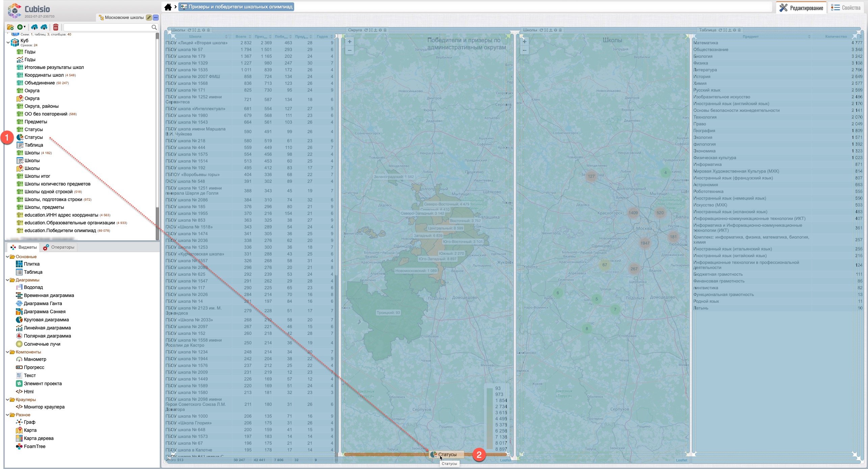This screenshot has width=868, height=469.
Task: Open the blue ellipsis menu button
Action: pos(155,18)
